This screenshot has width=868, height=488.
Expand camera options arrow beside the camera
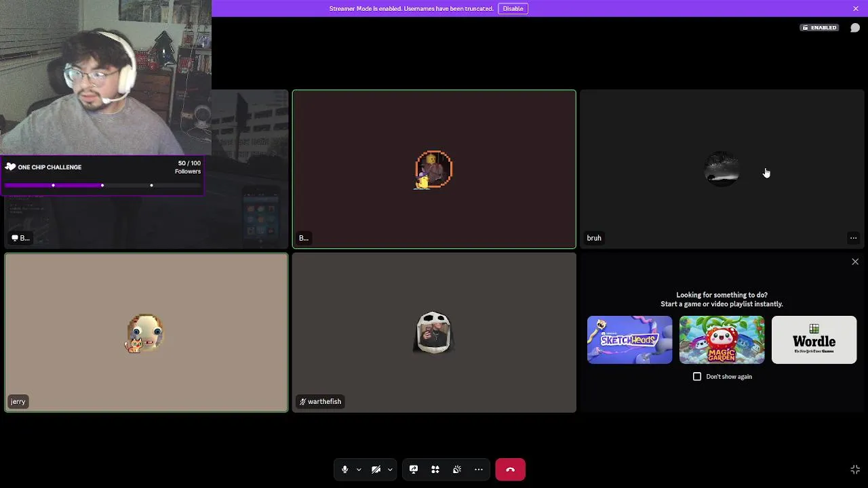390,470
